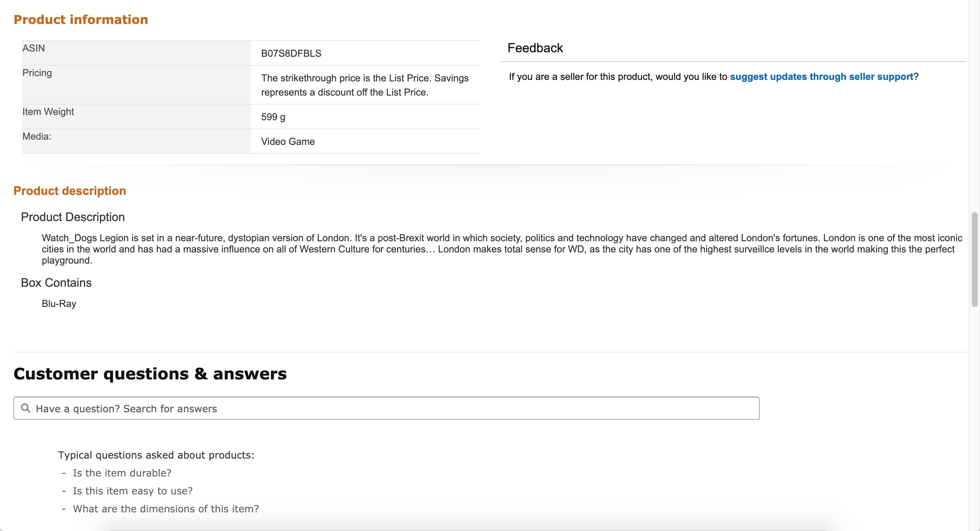Click 'What are the dimensions of this item?'
The height and width of the screenshot is (531, 980).
point(165,509)
